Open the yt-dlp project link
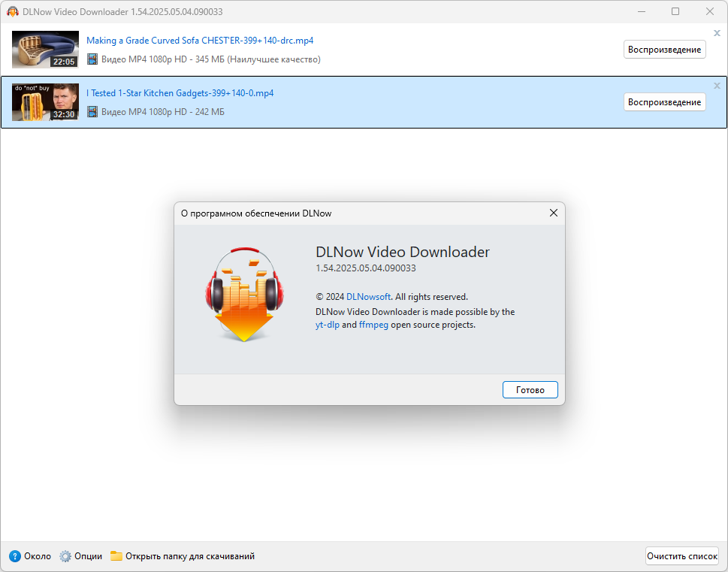Image resolution: width=728 pixels, height=572 pixels. pos(328,325)
